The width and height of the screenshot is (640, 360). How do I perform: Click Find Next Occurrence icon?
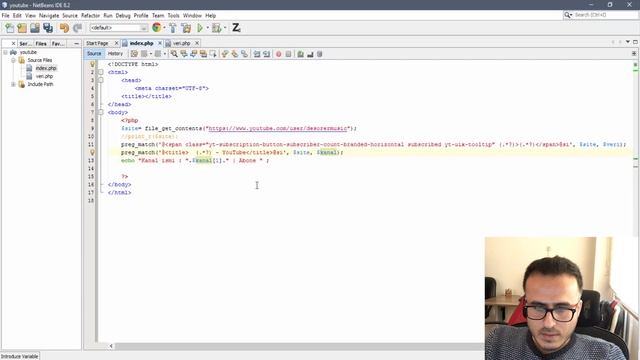pos(193,54)
